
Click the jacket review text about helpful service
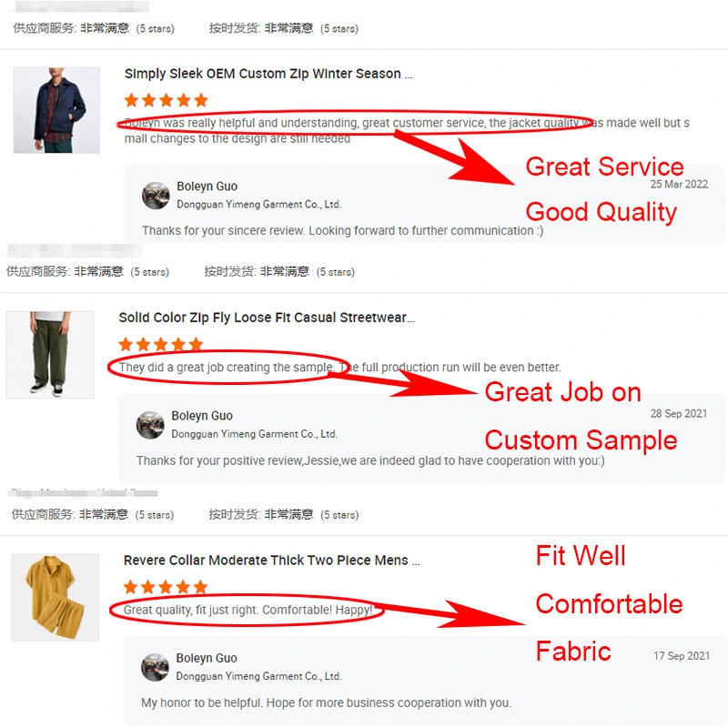pos(407,130)
